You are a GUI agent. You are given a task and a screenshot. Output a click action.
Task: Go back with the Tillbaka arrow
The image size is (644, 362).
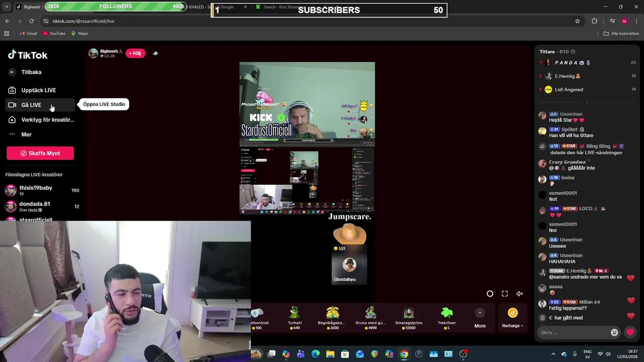click(x=12, y=72)
